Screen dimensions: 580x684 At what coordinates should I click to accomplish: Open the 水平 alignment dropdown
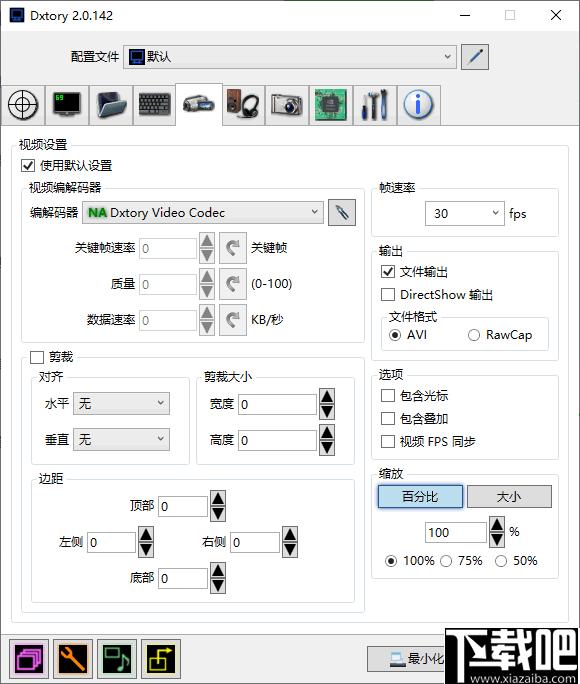(x=121, y=404)
